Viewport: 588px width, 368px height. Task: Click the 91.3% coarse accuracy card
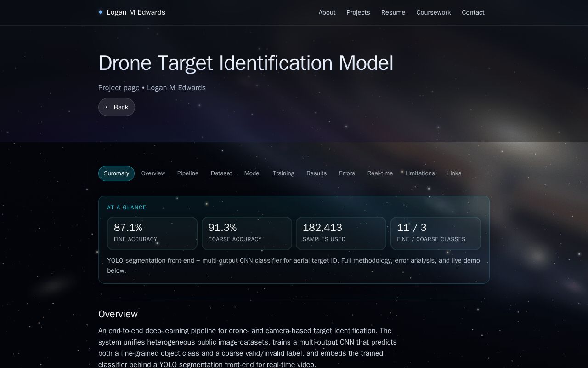[247, 234]
